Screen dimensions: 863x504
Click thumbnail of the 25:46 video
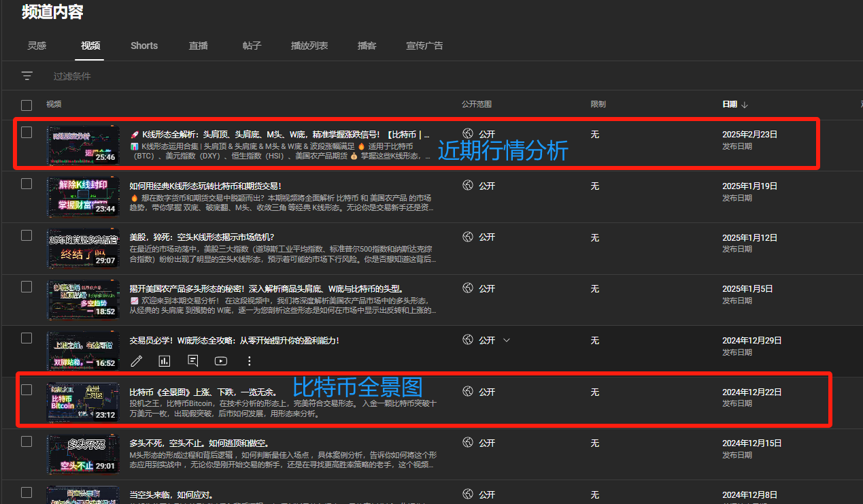click(x=83, y=145)
